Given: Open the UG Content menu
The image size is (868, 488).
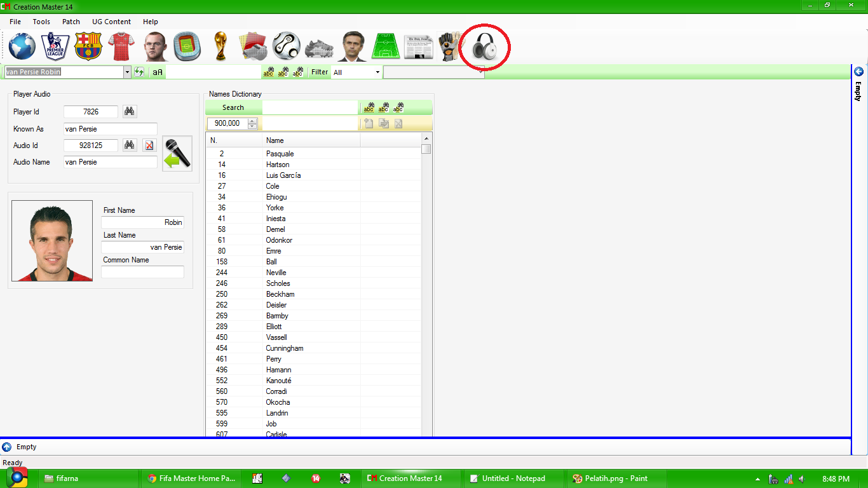Looking at the screenshot, I should tap(111, 21).
